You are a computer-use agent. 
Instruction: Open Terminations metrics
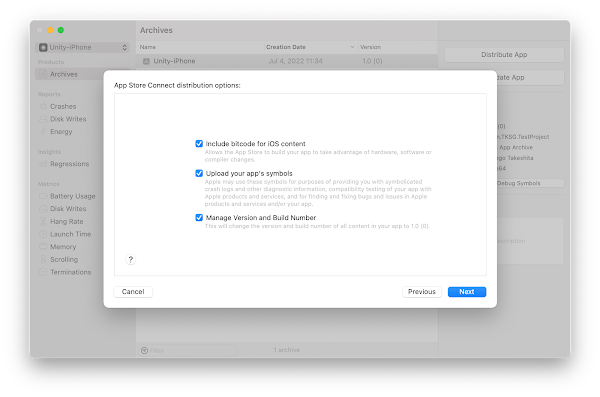pyautogui.click(x=71, y=272)
